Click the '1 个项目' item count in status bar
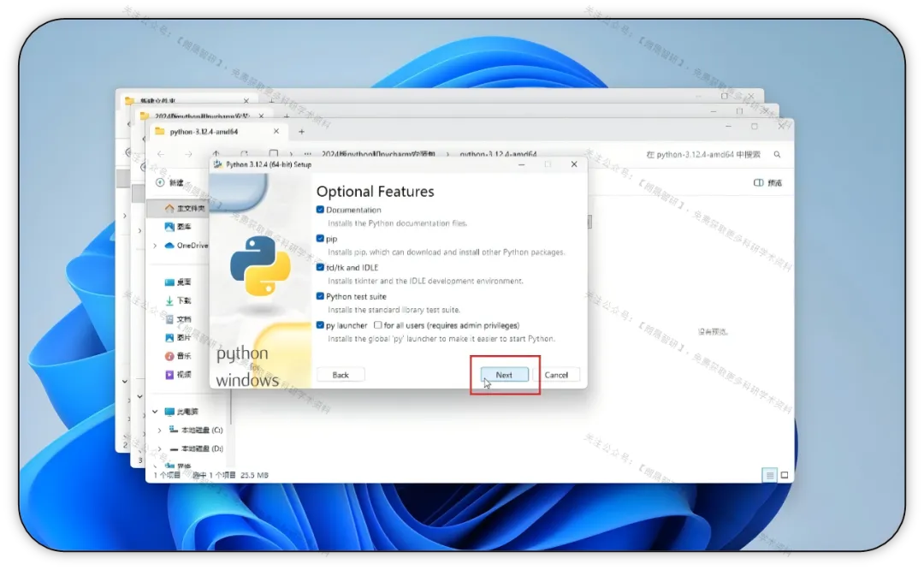Image resolution: width=924 pixels, height=570 pixels. click(167, 475)
